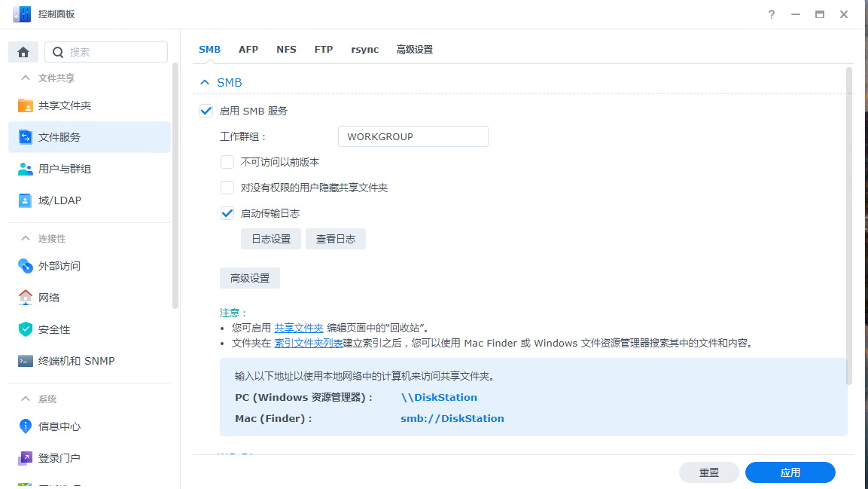Collapse the 系统 sidebar group
This screenshot has width=868, height=489.
pos(26,399)
